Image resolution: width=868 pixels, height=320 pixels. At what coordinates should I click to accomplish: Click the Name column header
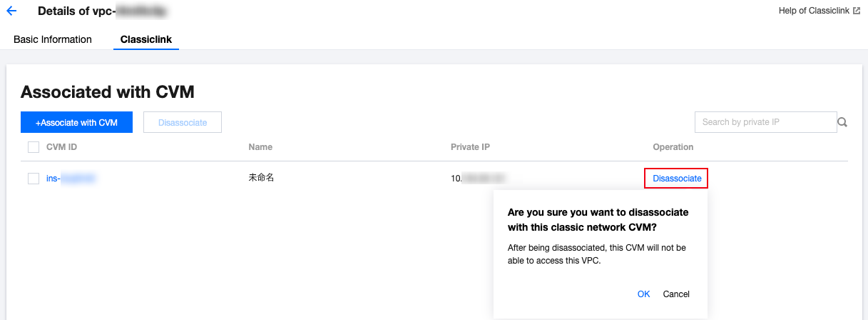[x=260, y=147]
